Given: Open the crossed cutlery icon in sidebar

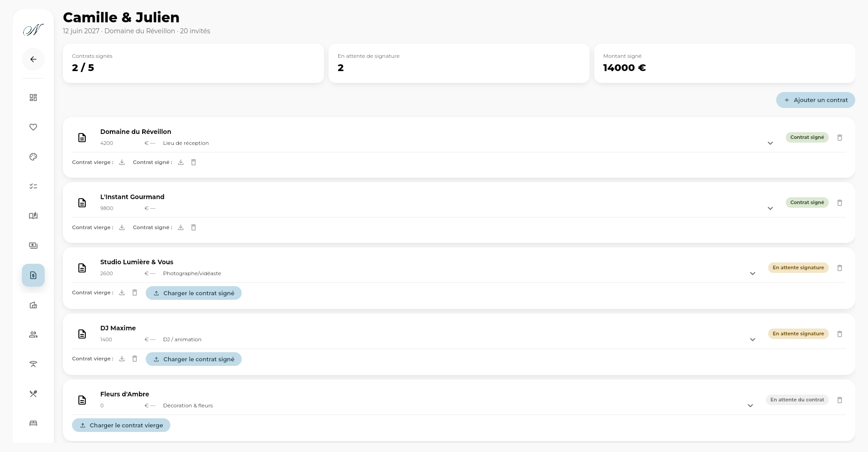Looking at the screenshot, I should click(x=33, y=394).
